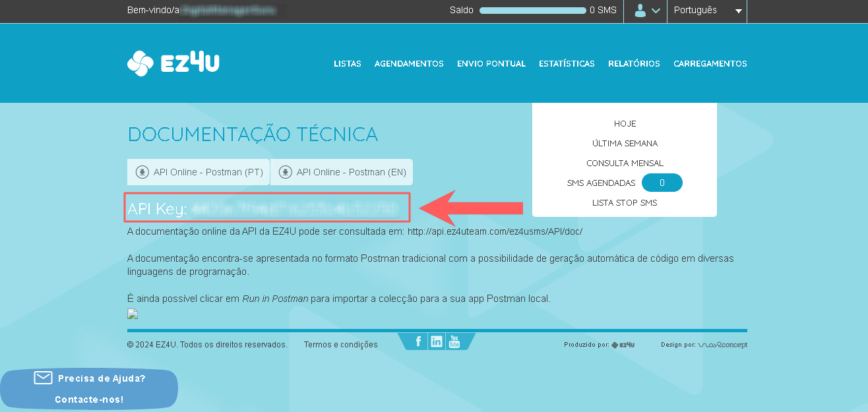Select CONSULTA MENSAL from relatórios submenu
Screen dimensions: 868x412
tap(625, 163)
